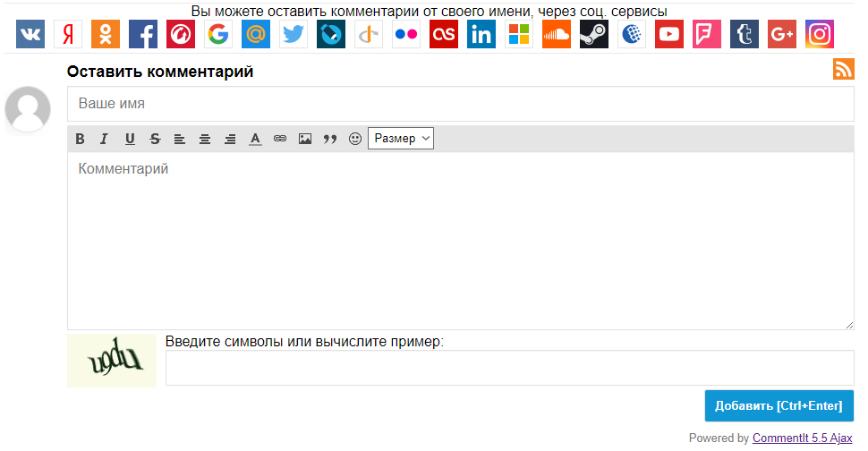Insert a hyperlink into the comment
The height and width of the screenshot is (451, 868).
(280, 139)
